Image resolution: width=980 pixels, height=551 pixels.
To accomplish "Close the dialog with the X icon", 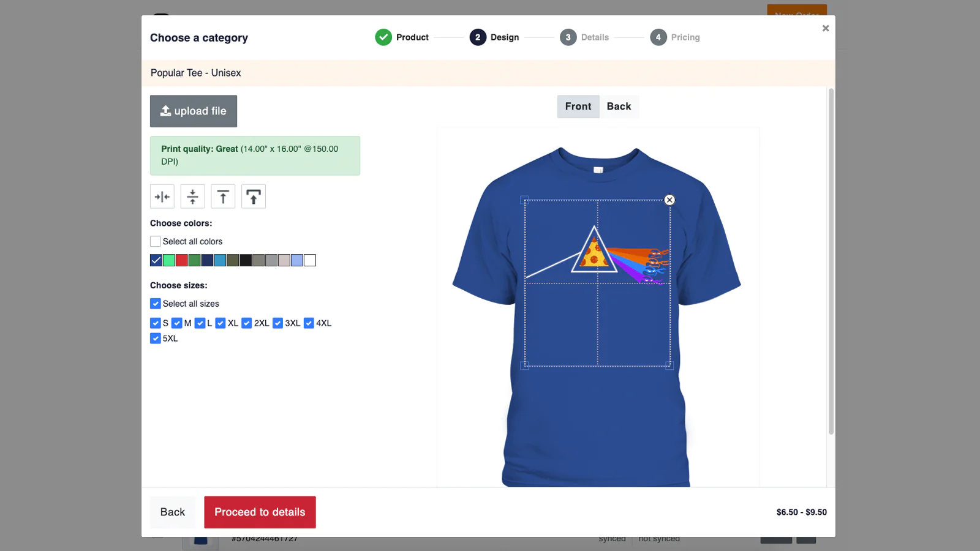I will 826,28.
